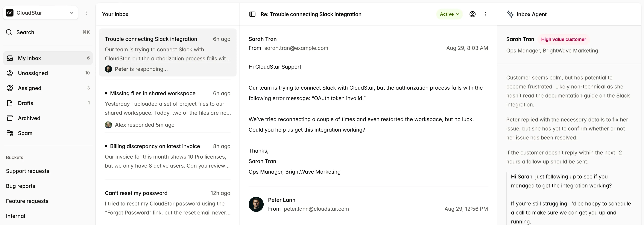The width and height of the screenshot is (644, 225).
Task: Open the Spam folder icon
Action: pyautogui.click(x=10, y=133)
